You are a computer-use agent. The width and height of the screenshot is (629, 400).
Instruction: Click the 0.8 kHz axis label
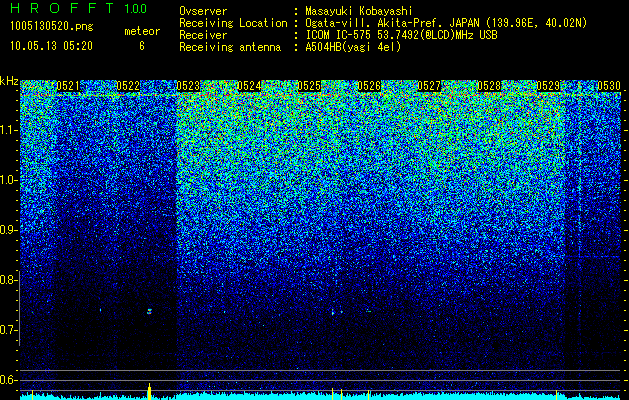(8, 280)
